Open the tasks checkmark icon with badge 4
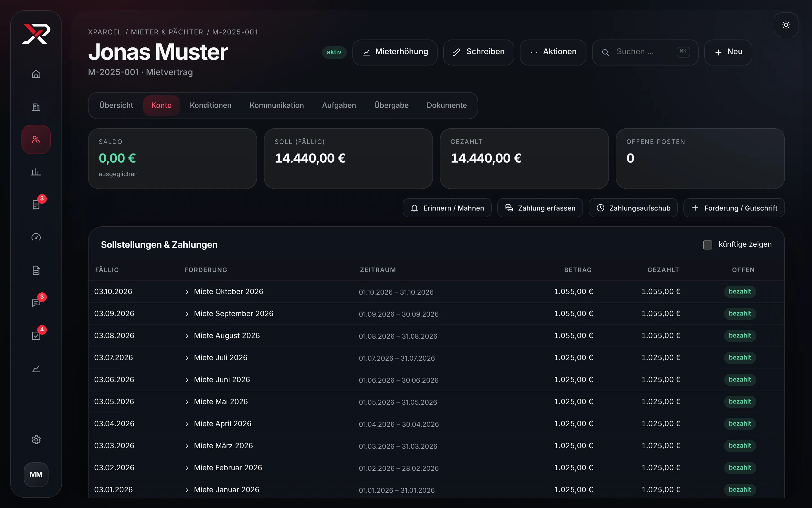 tap(36, 336)
